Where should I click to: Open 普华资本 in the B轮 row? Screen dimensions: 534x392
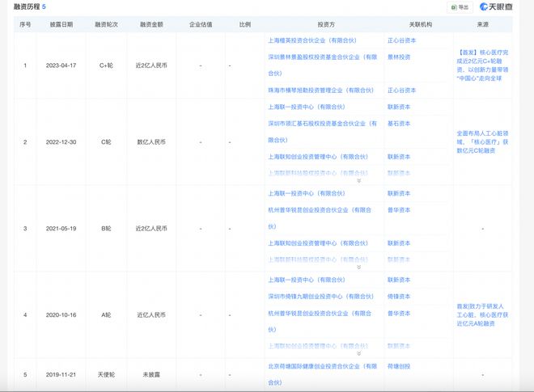tap(399, 210)
